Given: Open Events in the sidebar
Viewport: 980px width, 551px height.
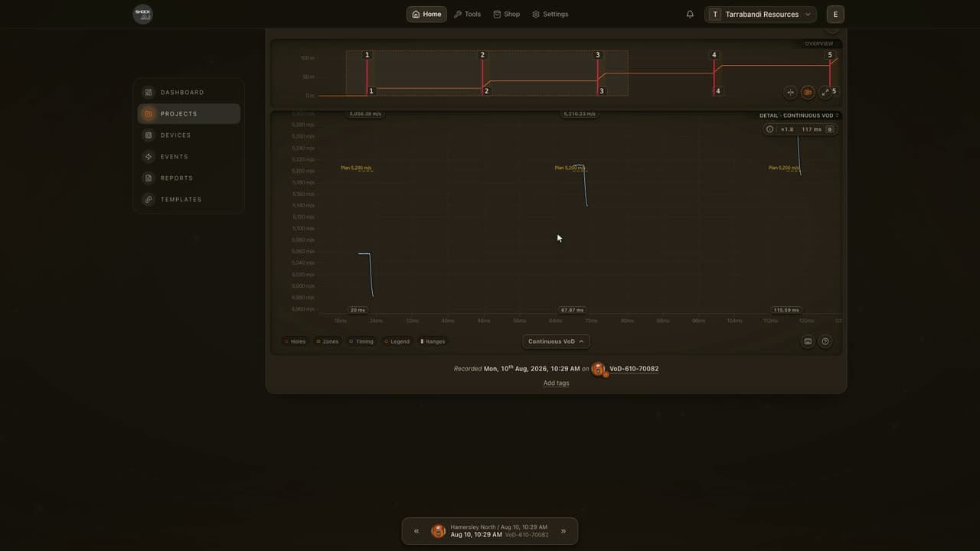Looking at the screenshot, I should 189,157.
